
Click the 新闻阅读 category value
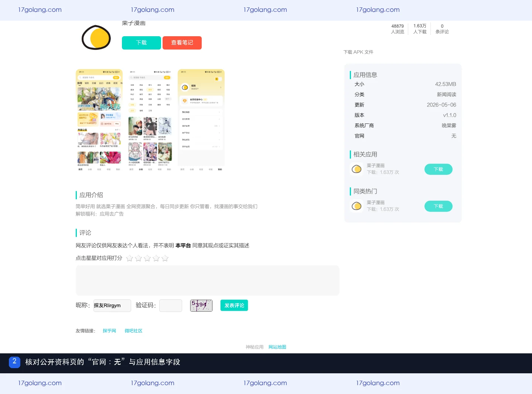(x=447, y=95)
